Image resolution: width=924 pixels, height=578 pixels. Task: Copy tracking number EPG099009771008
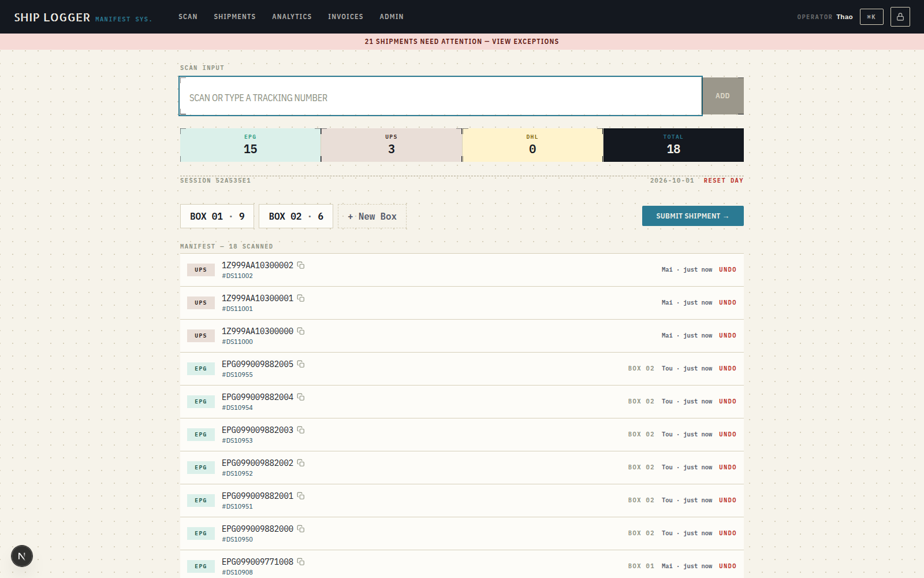pos(301,562)
